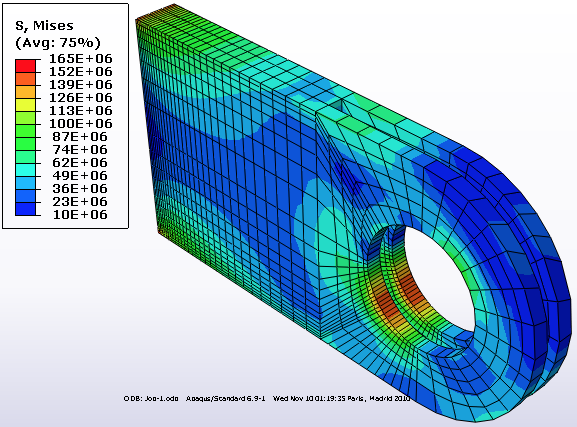Select the 10E+06 minimum legend value
Image resolution: width=577 pixels, height=427 pixels.
coord(80,214)
